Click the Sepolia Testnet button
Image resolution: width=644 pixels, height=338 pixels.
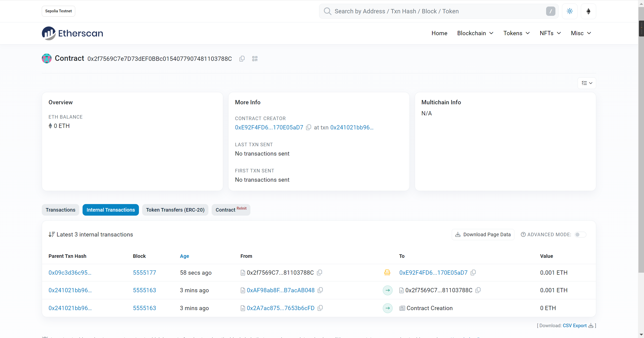(58, 11)
